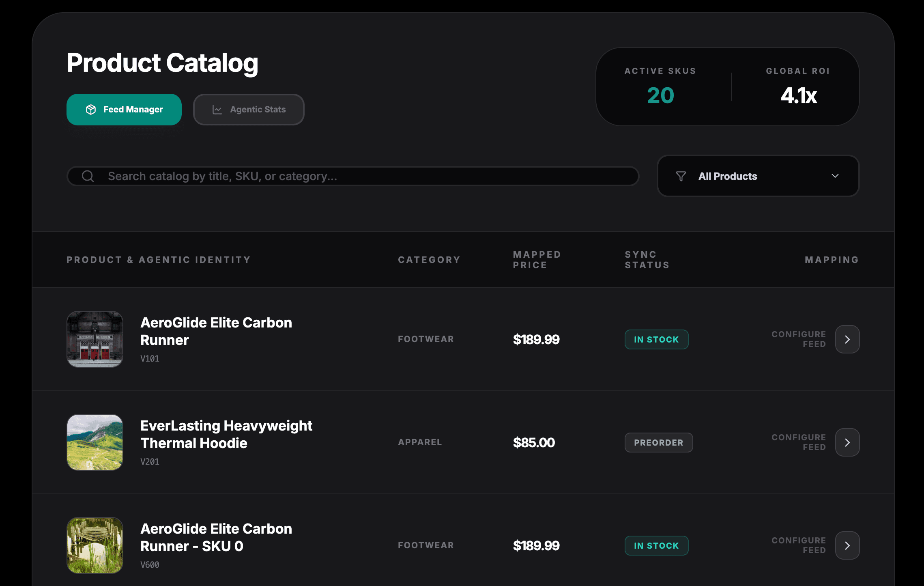Click Configure Feed for the Thermal Hoodie
Screen dimensions: 924x586
coord(798,442)
